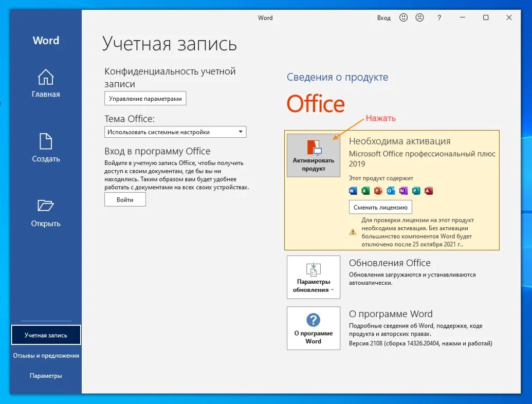Click the Вход link in title bar
532x404 pixels.
coord(384,18)
